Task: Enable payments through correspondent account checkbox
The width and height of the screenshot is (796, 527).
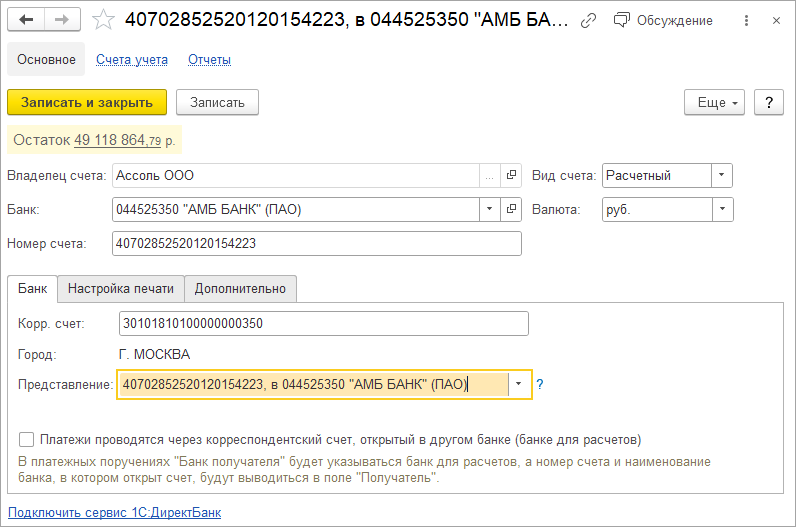Action: tap(26, 439)
